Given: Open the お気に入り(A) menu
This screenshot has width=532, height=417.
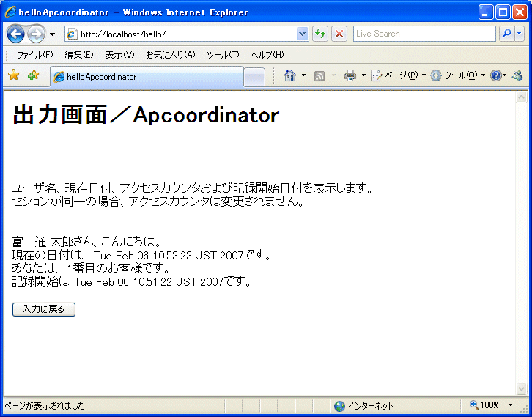Looking at the screenshot, I should (x=170, y=55).
